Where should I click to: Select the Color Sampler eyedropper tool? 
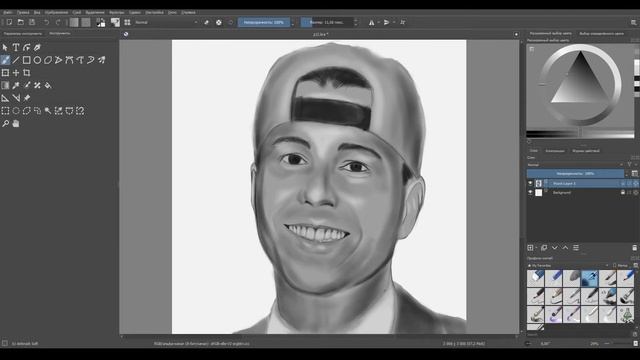(16, 85)
